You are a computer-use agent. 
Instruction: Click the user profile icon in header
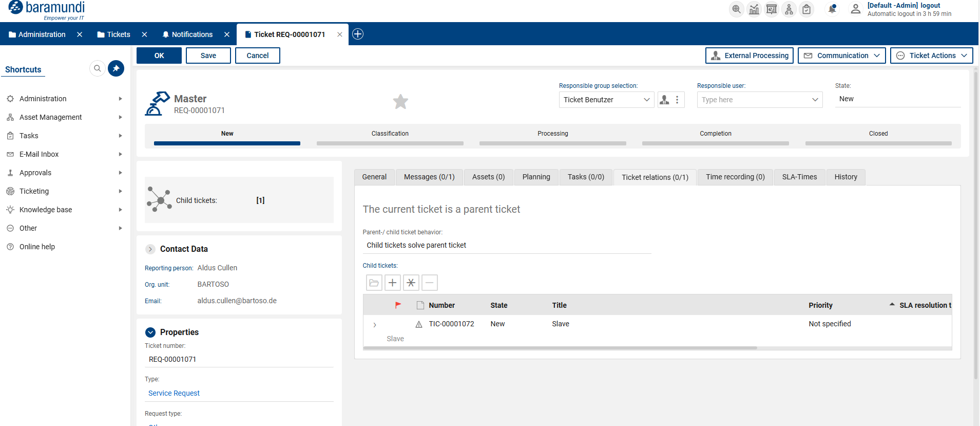(x=855, y=9)
